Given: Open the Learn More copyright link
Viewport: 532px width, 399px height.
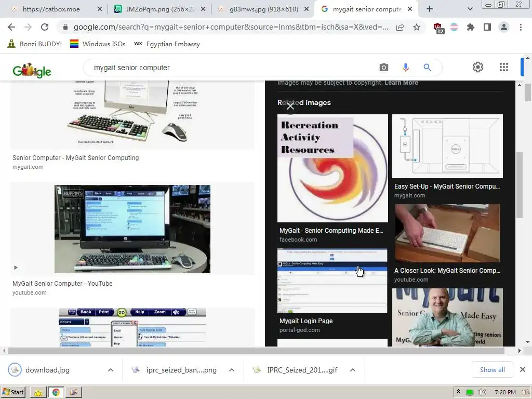Looking at the screenshot, I should tap(401, 83).
